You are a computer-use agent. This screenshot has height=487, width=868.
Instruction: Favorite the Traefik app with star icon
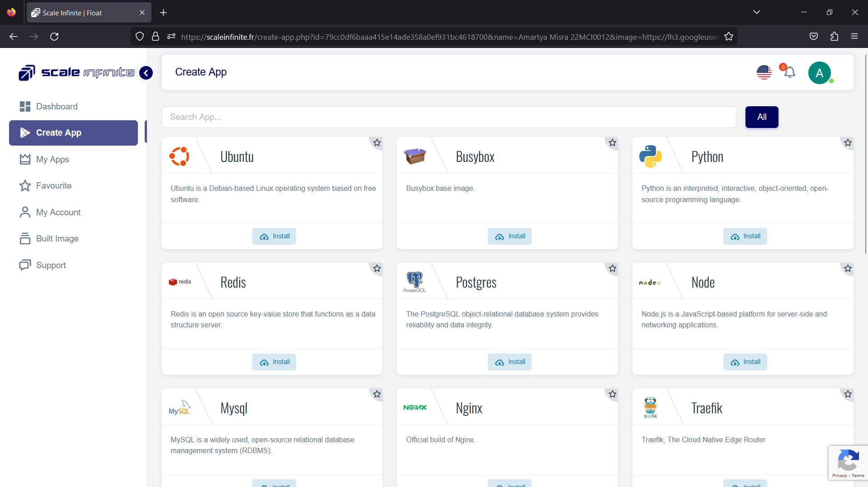848,394
